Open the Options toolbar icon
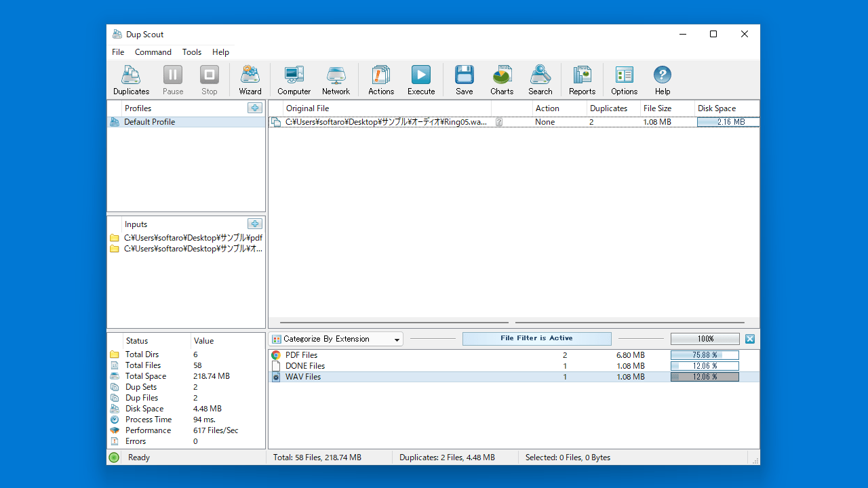This screenshot has height=488, width=868. click(x=624, y=81)
